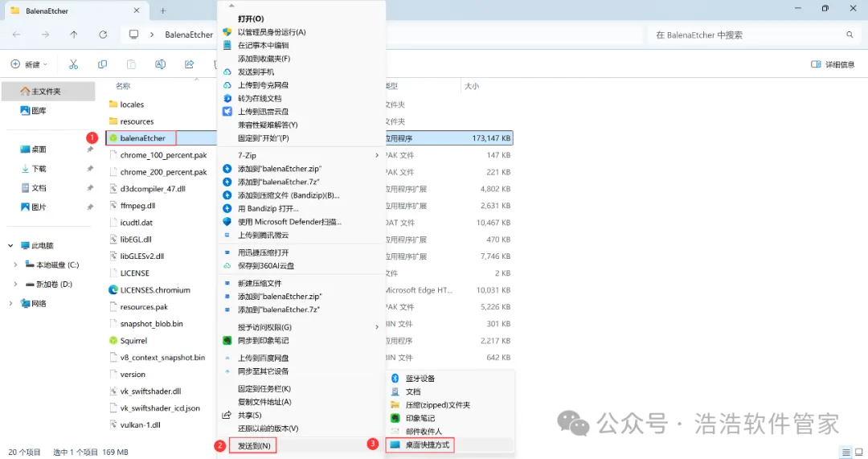The width and height of the screenshot is (868, 459).
Task: Choose 用 Bandizip 打开 menu entry
Action: [x=268, y=209]
